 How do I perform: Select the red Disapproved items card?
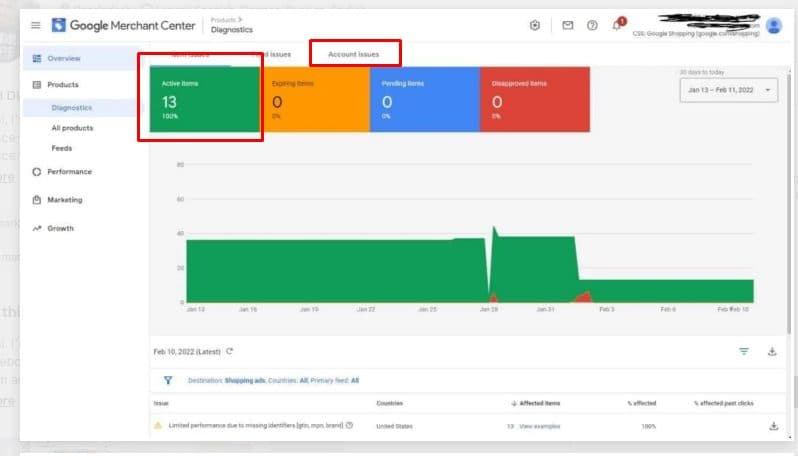(x=535, y=99)
